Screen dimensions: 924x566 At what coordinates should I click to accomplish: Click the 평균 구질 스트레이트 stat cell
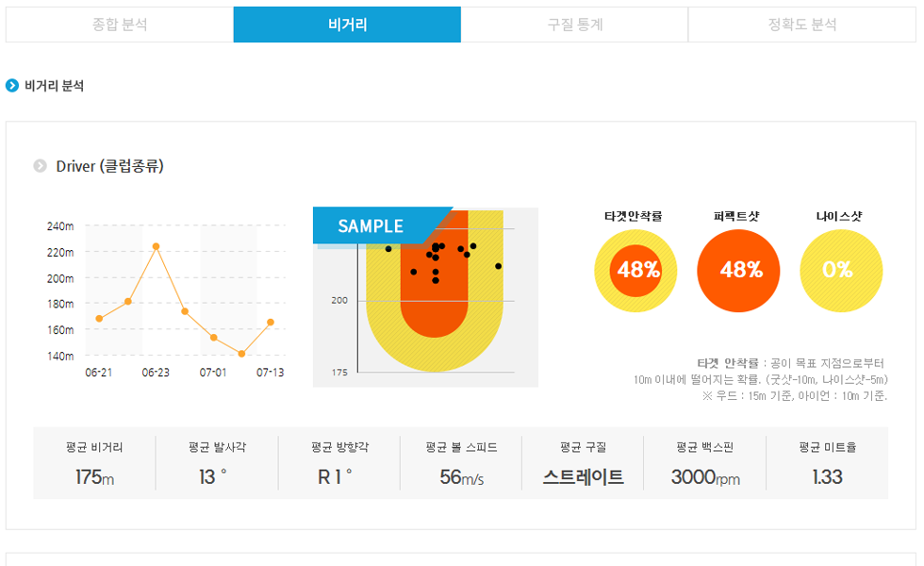[583, 463]
